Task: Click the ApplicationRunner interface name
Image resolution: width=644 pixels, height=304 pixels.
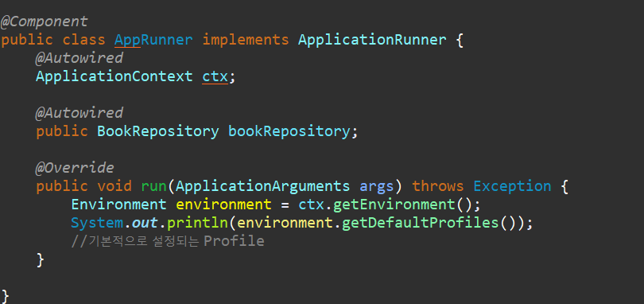Action: [373, 40]
